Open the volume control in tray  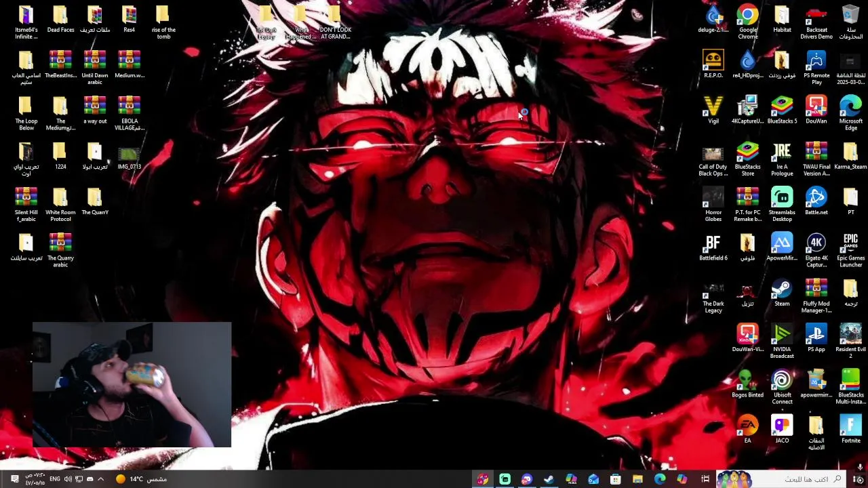pyautogui.click(x=68, y=479)
